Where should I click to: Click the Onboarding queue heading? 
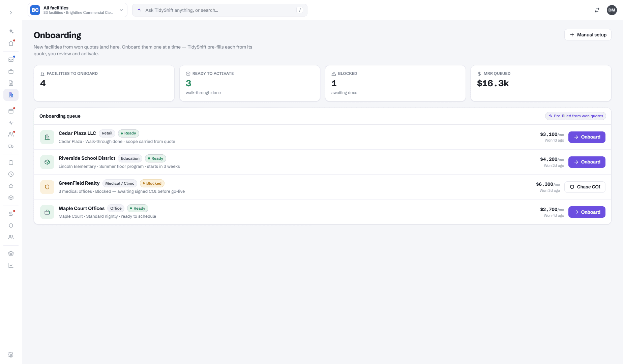[x=60, y=116]
